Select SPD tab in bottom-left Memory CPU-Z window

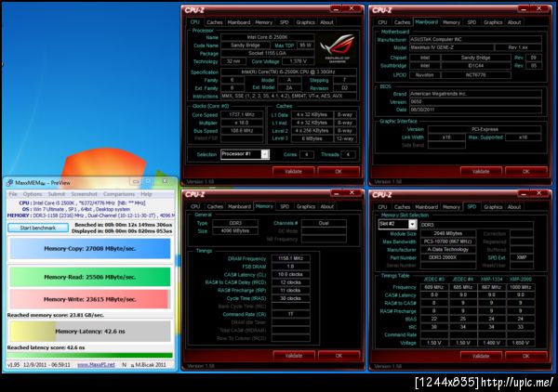pos(285,206)
